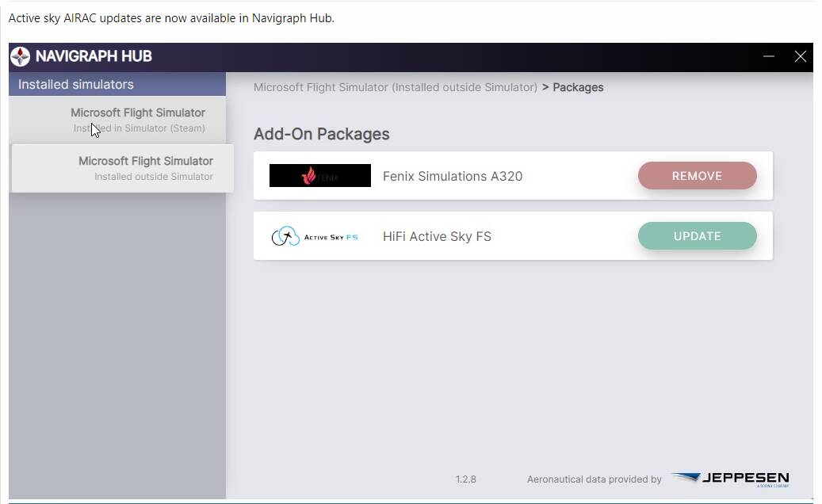Remove the Fenix Simulations A320 package
Image resolution: width=822 pixels, height=504 pixels.
click(698, 175)
